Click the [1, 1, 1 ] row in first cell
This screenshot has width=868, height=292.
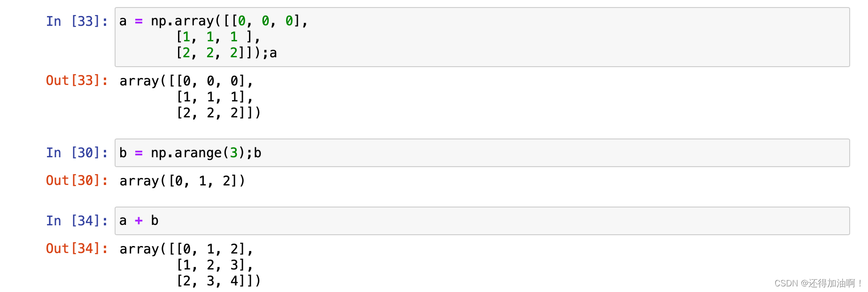pos(214,37)
